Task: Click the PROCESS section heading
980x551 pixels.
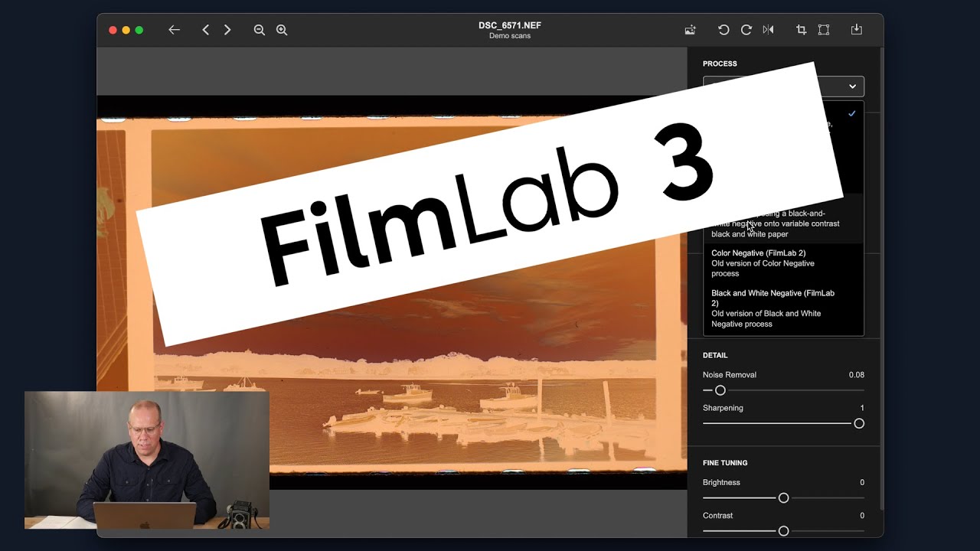Action: (720, 64)
